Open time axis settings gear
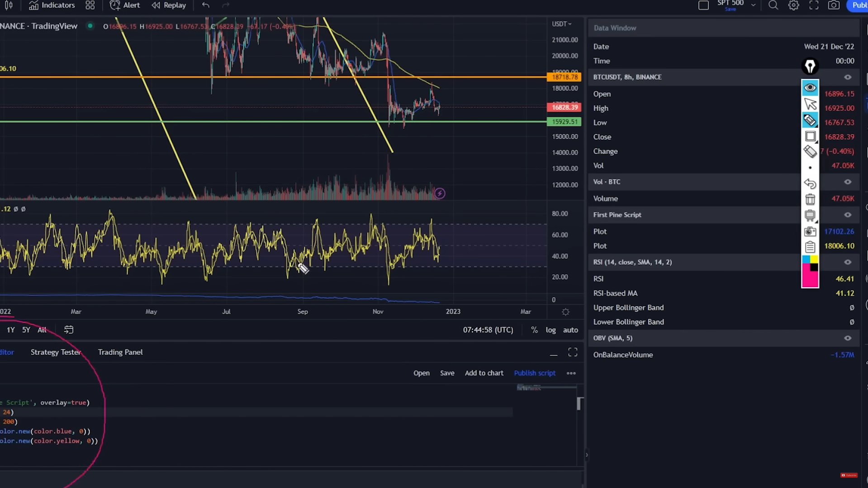The height and width of the screenshot is (488, 868). click(565, 312)
